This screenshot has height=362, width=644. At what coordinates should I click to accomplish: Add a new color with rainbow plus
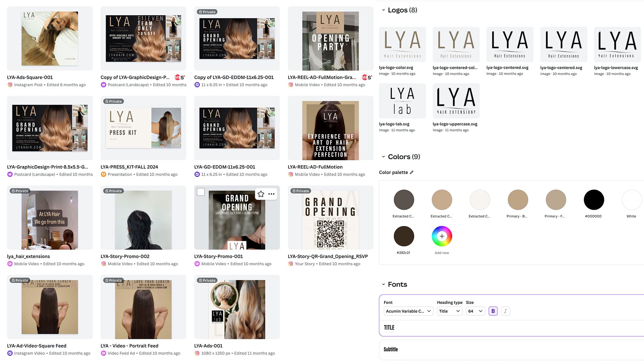(442, 236)
